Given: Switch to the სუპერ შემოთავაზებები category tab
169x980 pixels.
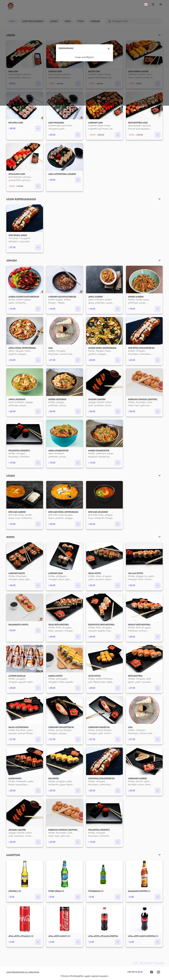Looking at the screenshot, I should (x=33, y=21).
